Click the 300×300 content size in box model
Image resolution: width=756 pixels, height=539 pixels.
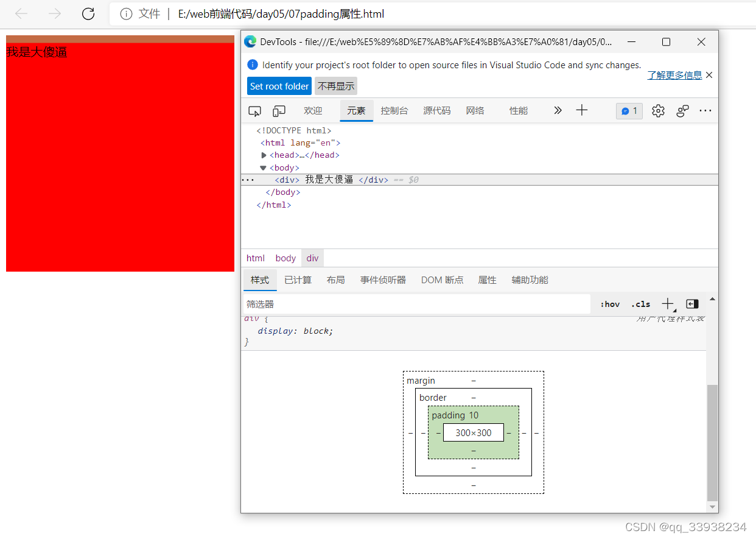(474, 432)
